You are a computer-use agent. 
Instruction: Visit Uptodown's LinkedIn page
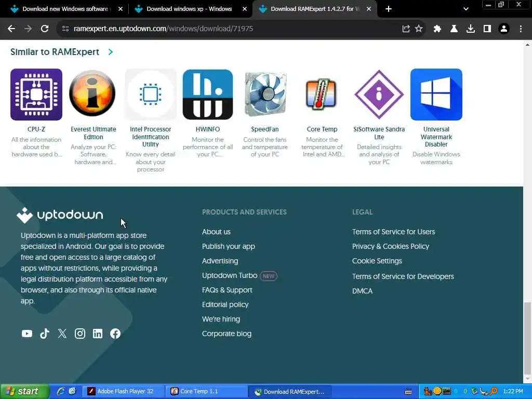tap(97, 334)
